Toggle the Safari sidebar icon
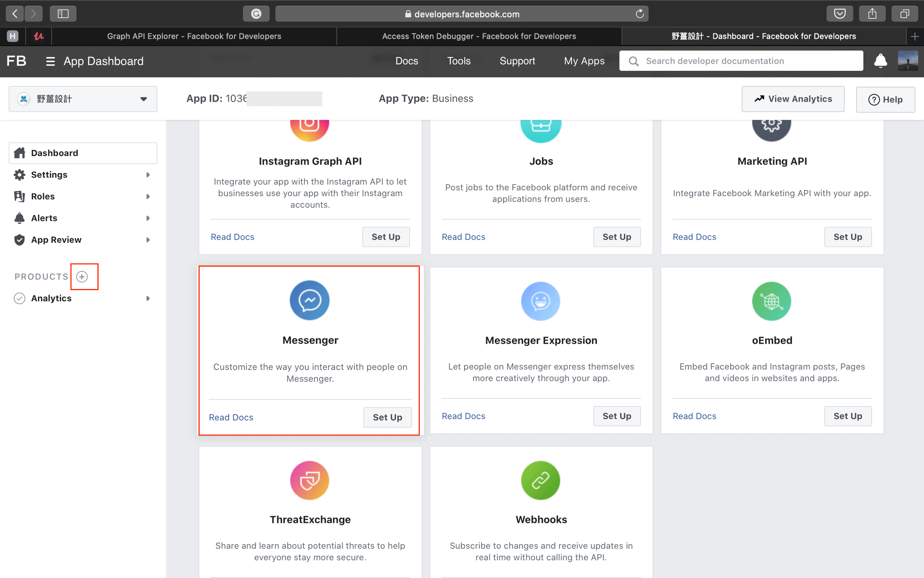Screen dimensions: 924x578 63,14
